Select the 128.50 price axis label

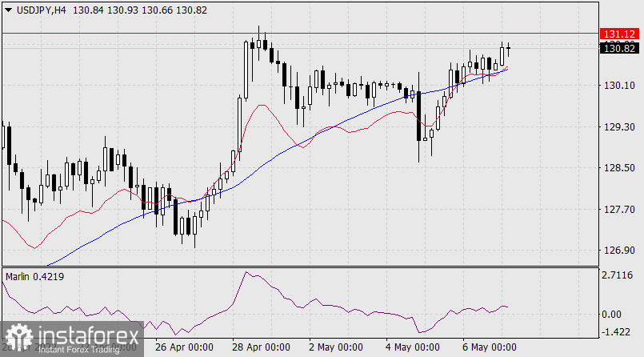619,168
